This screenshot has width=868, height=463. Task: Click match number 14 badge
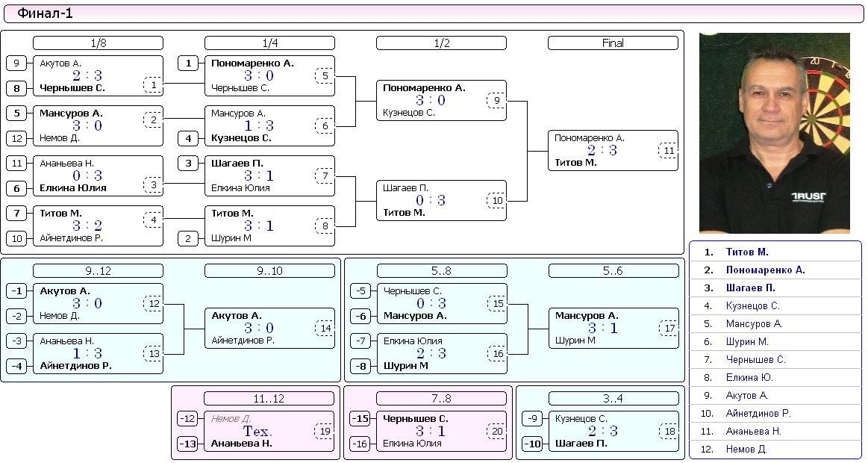pyautogui.click(x=325, y=329)
